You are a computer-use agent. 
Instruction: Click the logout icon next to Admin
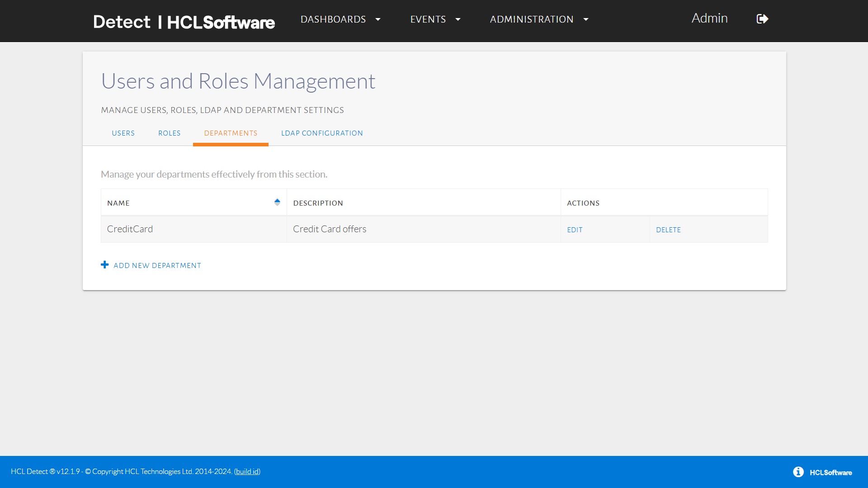[762, 19]
